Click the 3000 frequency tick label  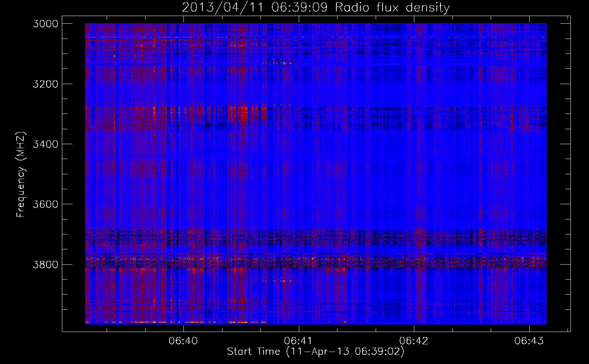(46, 24)
